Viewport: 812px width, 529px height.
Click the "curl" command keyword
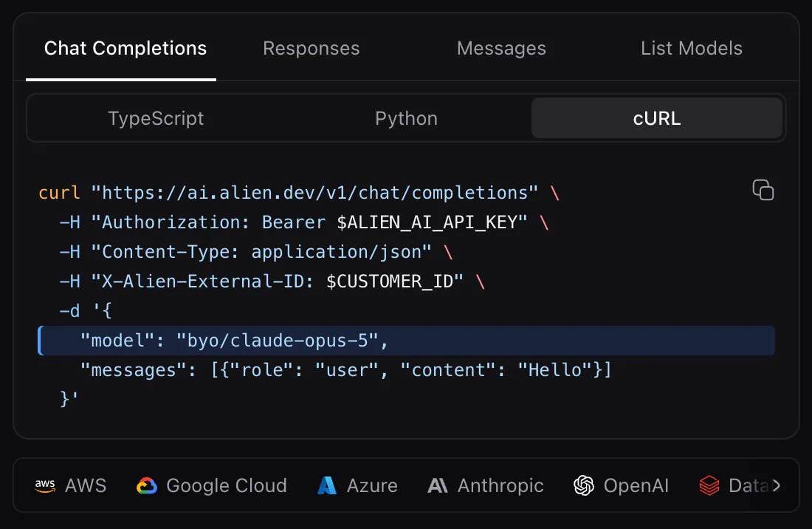pyautogui.click(x=59, y=193)
